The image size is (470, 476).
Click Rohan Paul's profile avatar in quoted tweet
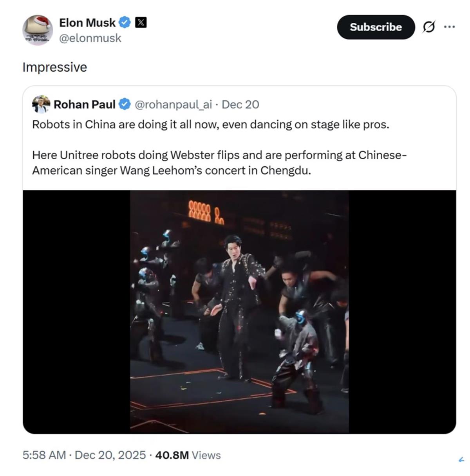click(40, 104)
